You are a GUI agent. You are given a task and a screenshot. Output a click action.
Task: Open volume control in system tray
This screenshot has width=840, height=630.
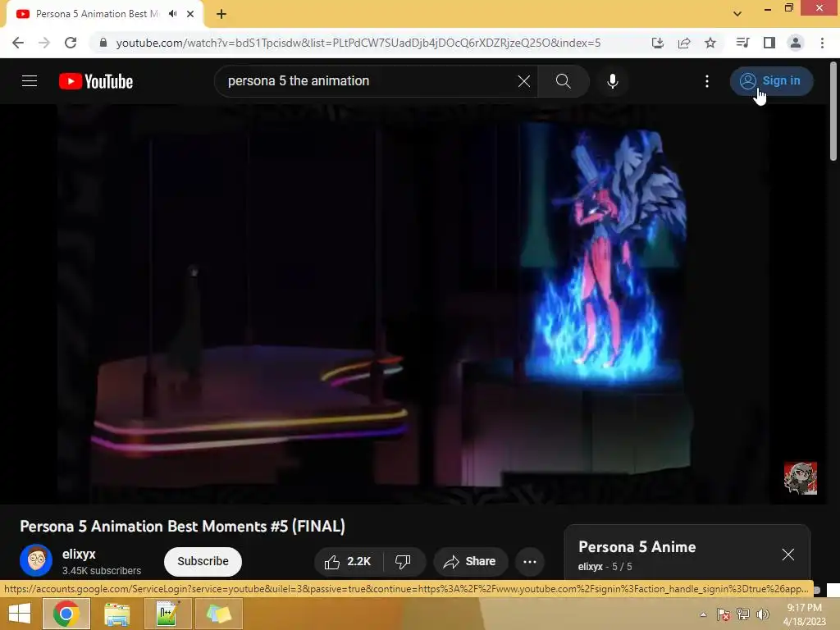pos(762,614)
